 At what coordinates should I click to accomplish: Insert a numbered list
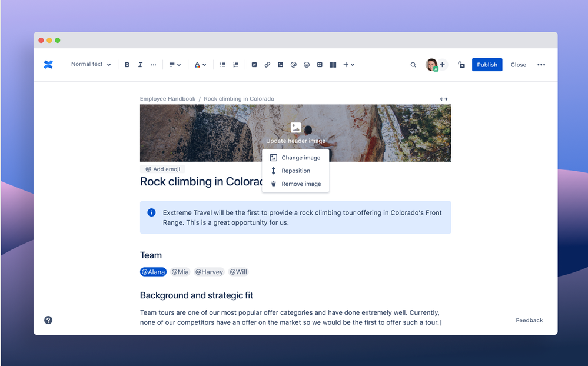[x=235, y=65]
